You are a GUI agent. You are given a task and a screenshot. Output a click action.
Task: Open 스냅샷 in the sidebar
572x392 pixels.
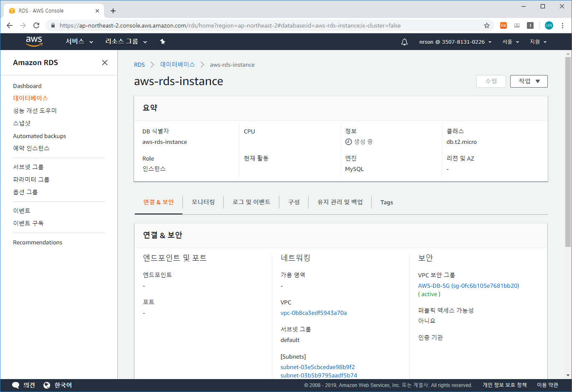(22, 123)
